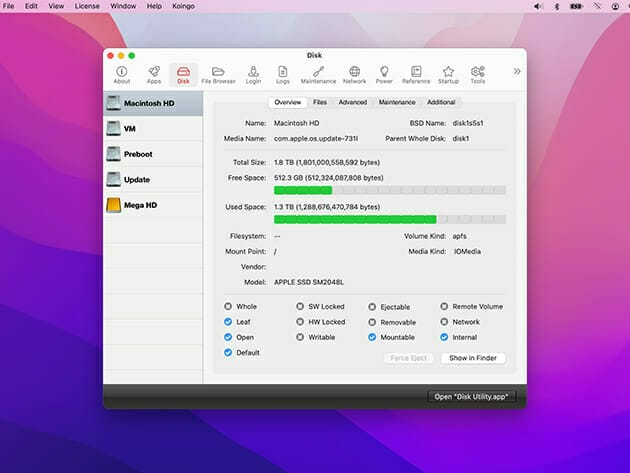
Task: Click the Show in Finder button
Action: tap(473, 358)
